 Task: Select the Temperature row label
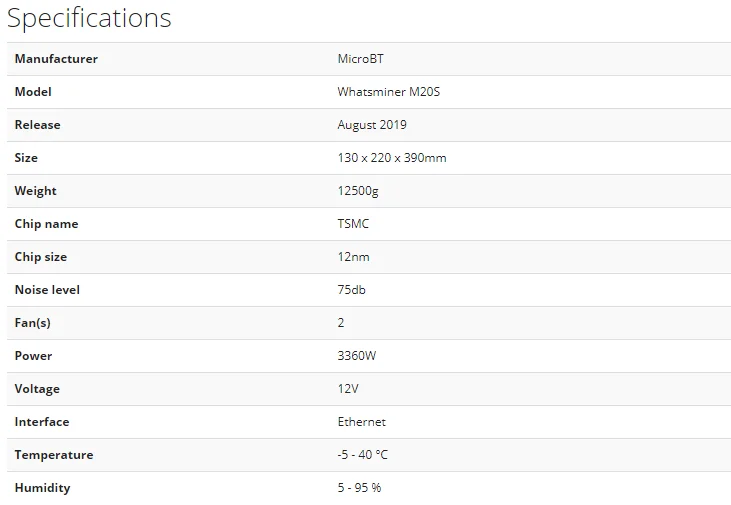[54, 455]
